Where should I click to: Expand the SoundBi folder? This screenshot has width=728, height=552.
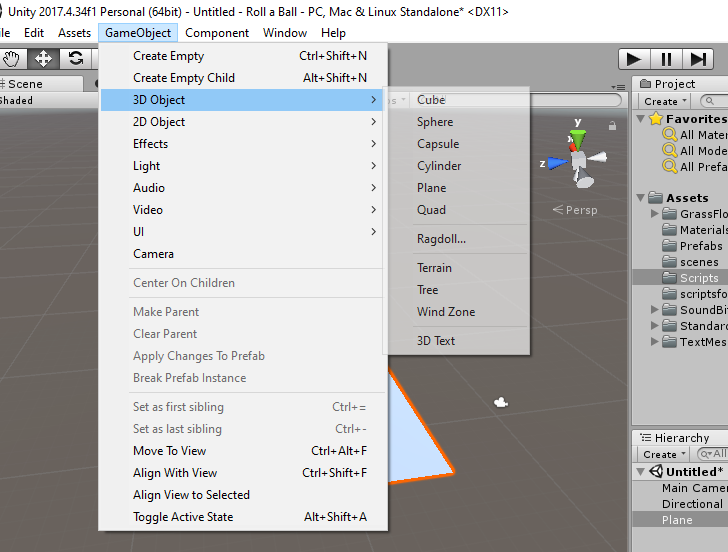click(655, 309)
